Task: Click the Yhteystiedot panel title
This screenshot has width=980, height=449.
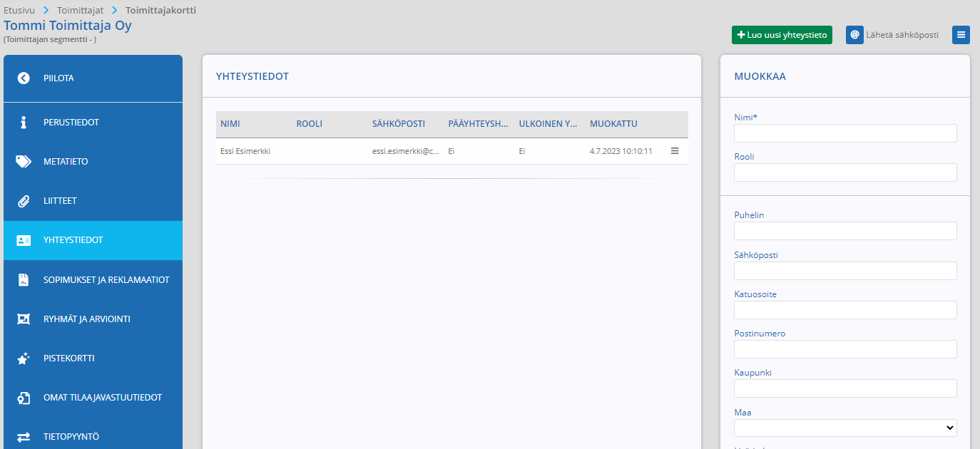Action: coord(252,76)
